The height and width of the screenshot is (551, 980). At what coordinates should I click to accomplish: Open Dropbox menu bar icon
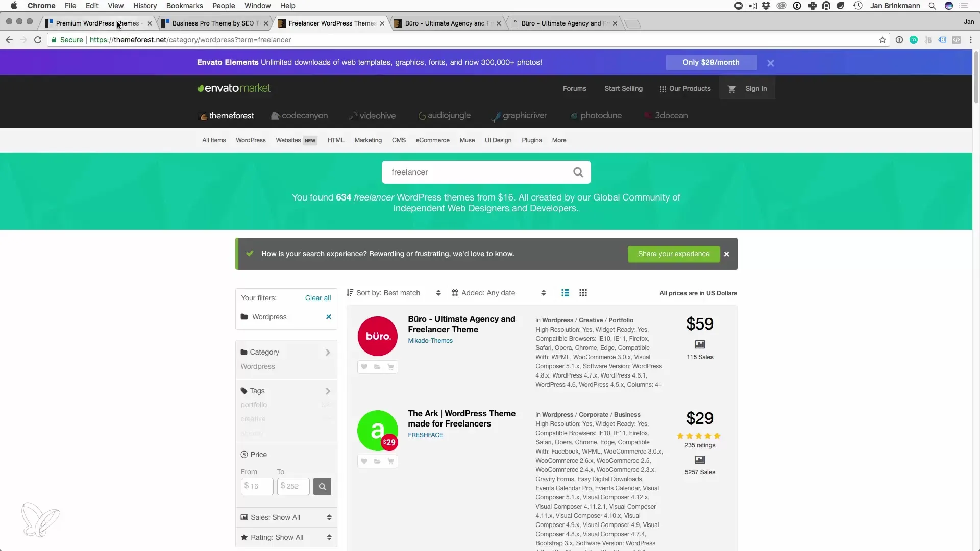tap(766, 6)
